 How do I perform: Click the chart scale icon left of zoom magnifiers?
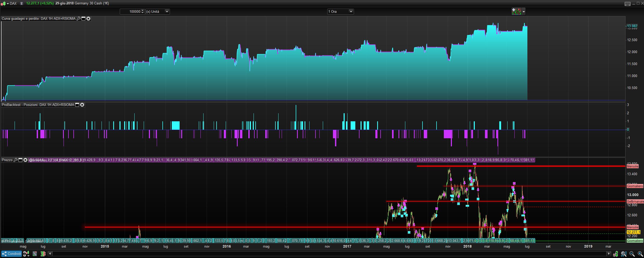tap(616, 254)
